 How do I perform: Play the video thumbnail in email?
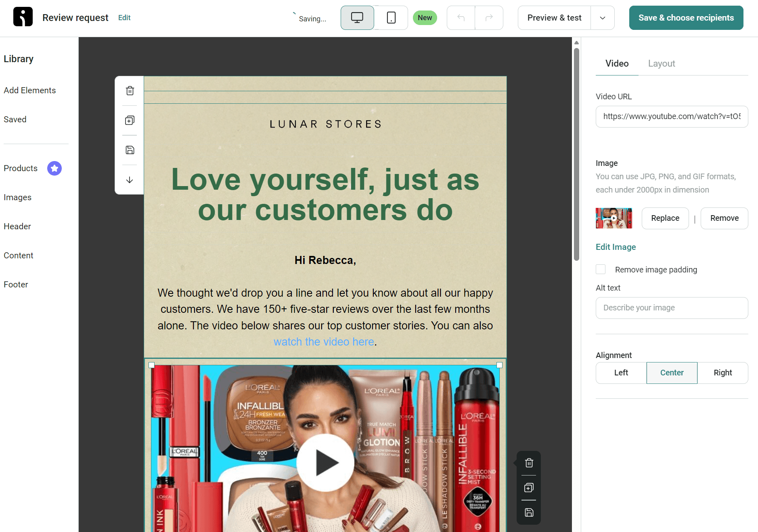click(x=325, y=463)
